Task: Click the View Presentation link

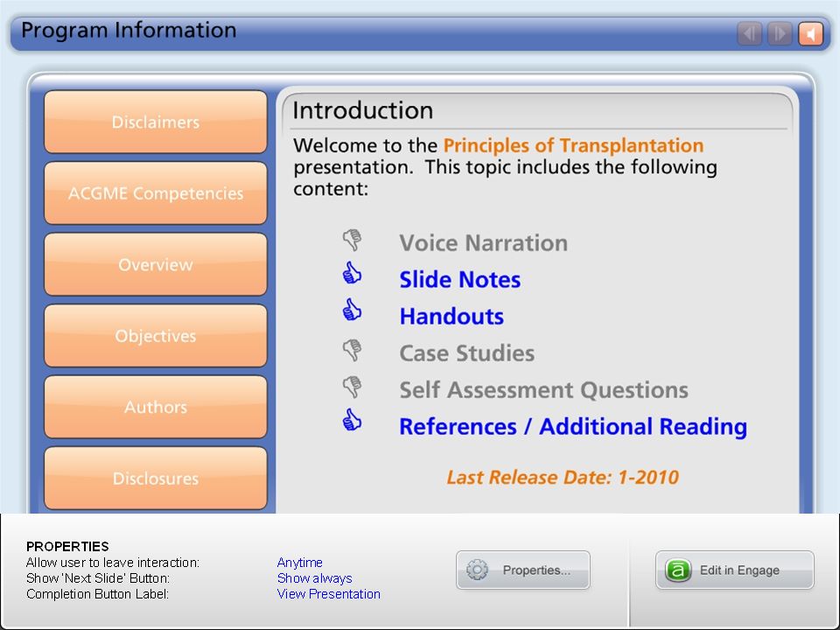Action: 328,593
